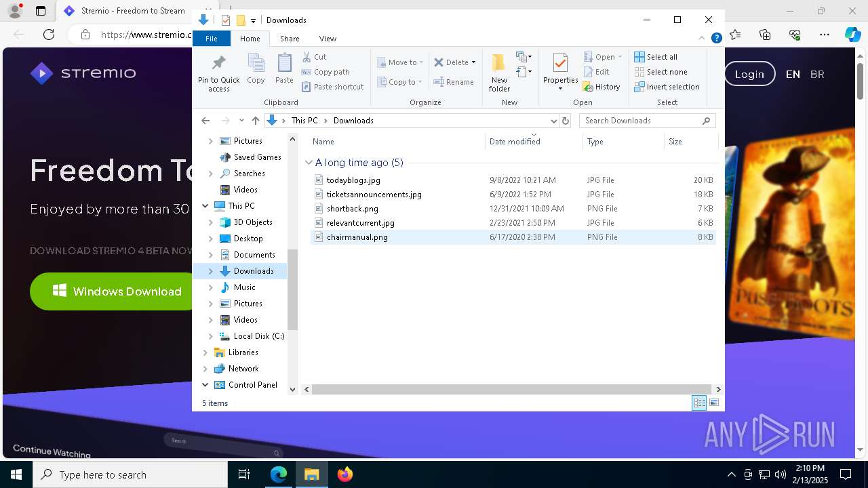
Task: Switch to Details view layout icon
Action: (x=699, y=403)
